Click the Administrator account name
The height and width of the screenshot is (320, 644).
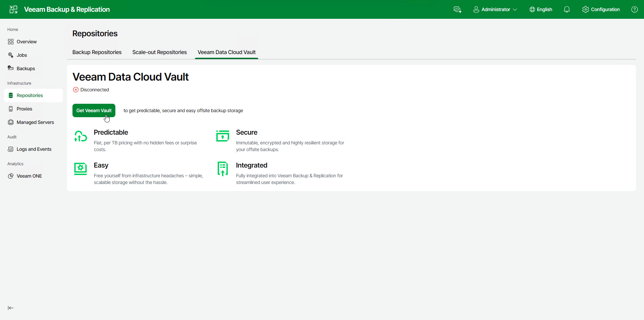(496, 9)
